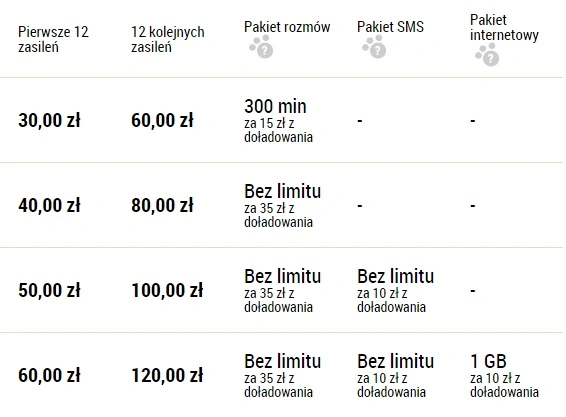Click the Pakiet rozmów help paw icon
The image size is (566, 417).
pos(261,47)
